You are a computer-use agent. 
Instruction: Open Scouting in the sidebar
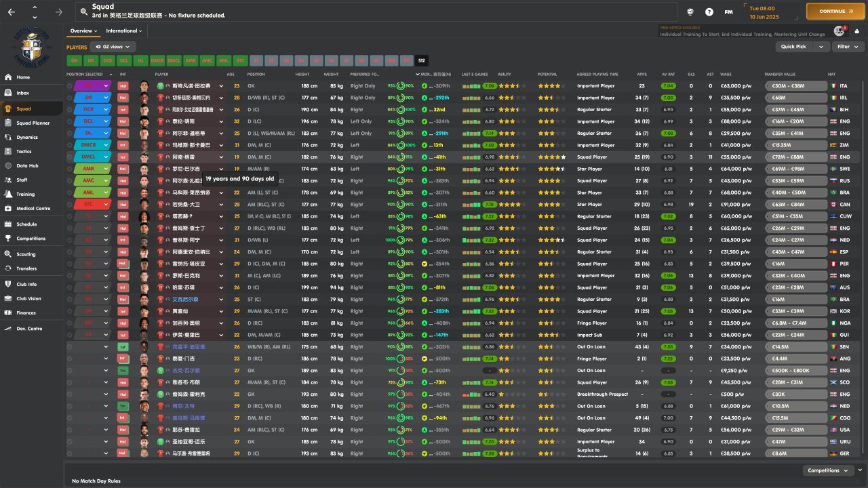[x=31, y=254]
